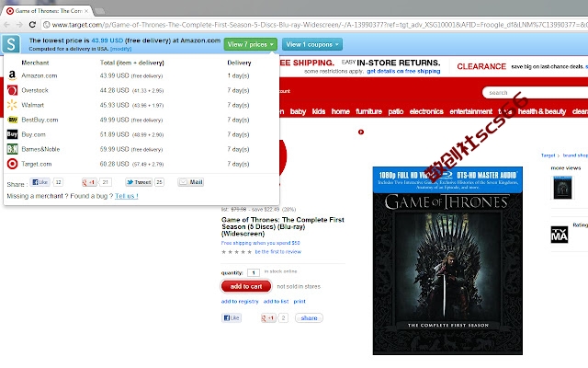Open the Overstock merchant link
588x368 pixels.
coord(35,90)
